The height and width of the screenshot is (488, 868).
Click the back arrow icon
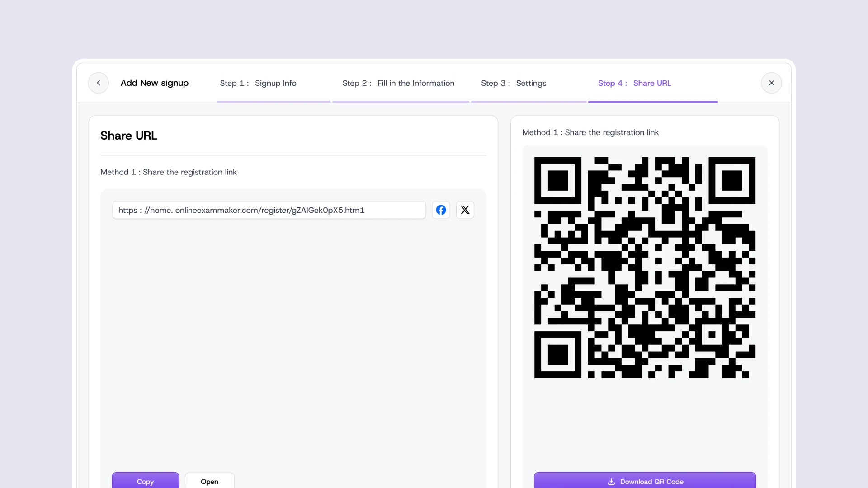pos(98,83)
